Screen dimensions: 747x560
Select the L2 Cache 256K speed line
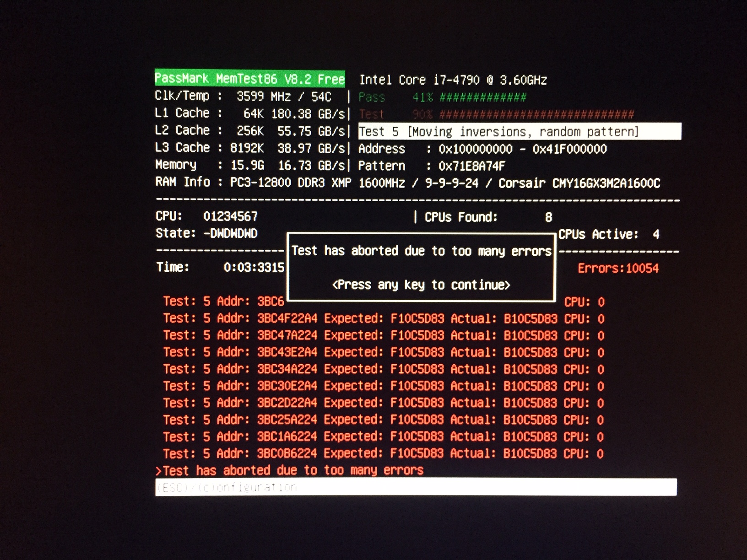click(250, 131)
